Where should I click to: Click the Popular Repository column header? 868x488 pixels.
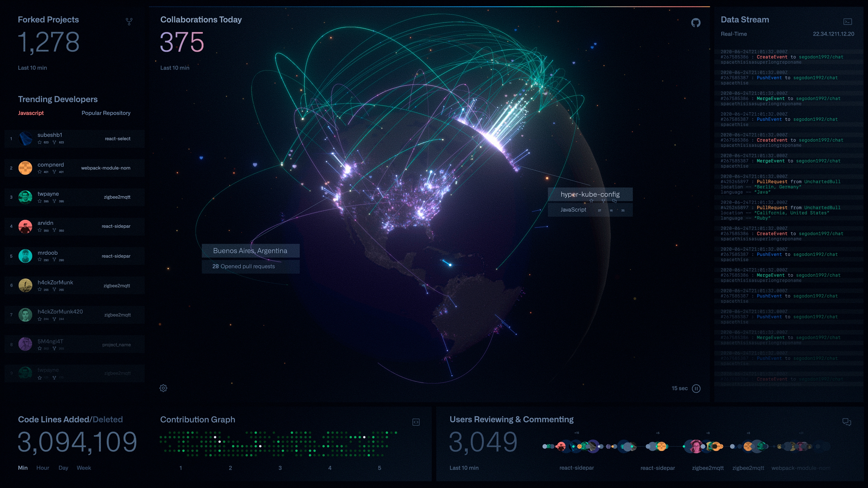[x=106, y=113]
